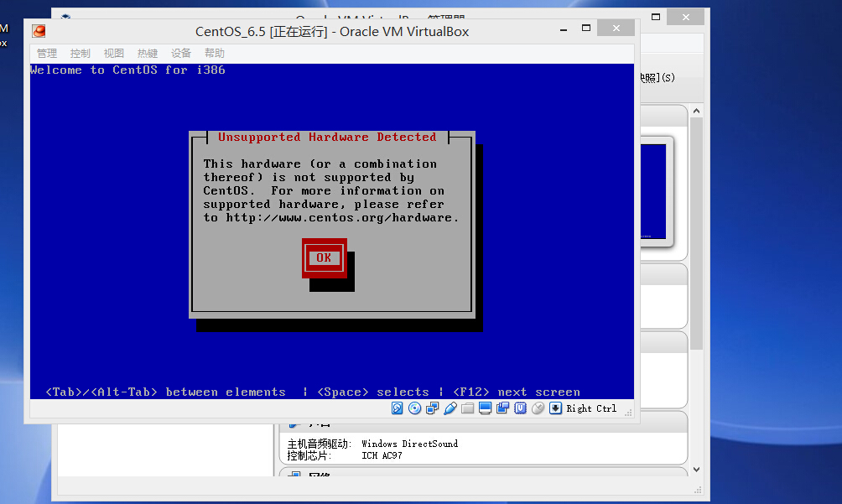Close the CentOS_6.5 VM window
The height and width of the screenshot is (504, 842).
pos(616,28)
